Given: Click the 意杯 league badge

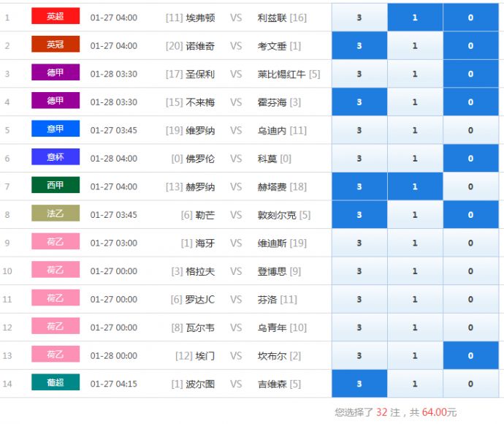Looking at the screenshot, I should 55,158.
